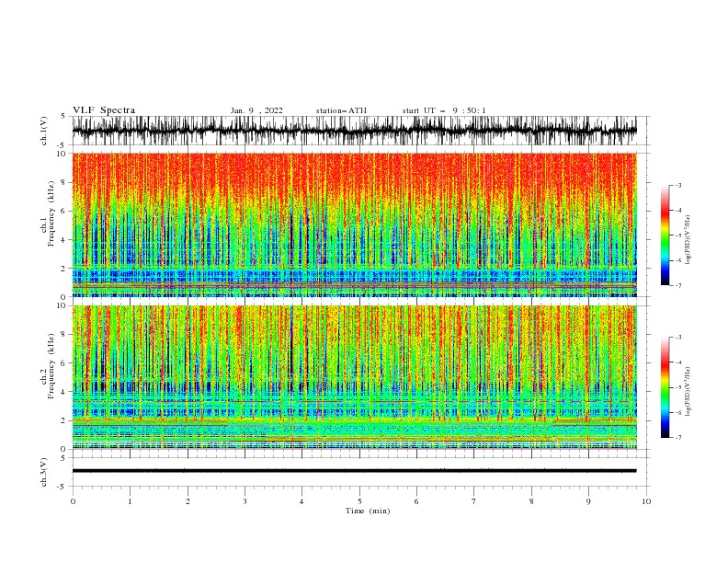Click the 'Time (min)' axis title
Viewport: 728px width, 563px height.
[368, 511]
